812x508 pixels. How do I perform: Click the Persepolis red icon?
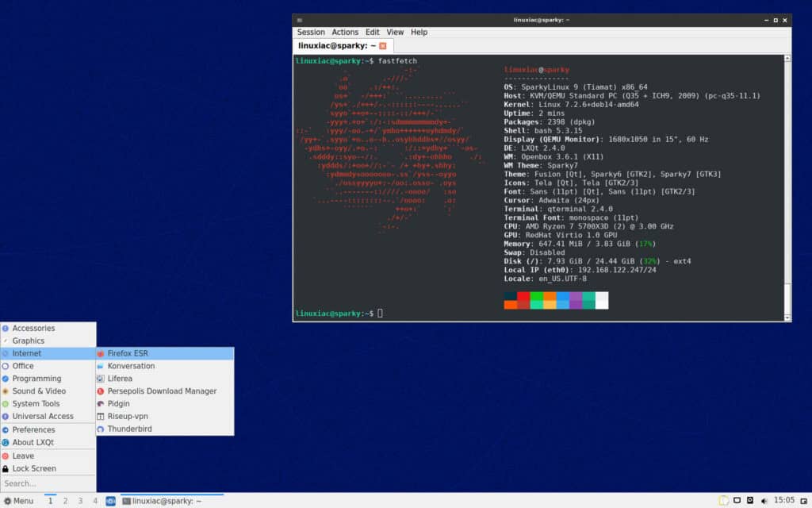tap(101, 391)
